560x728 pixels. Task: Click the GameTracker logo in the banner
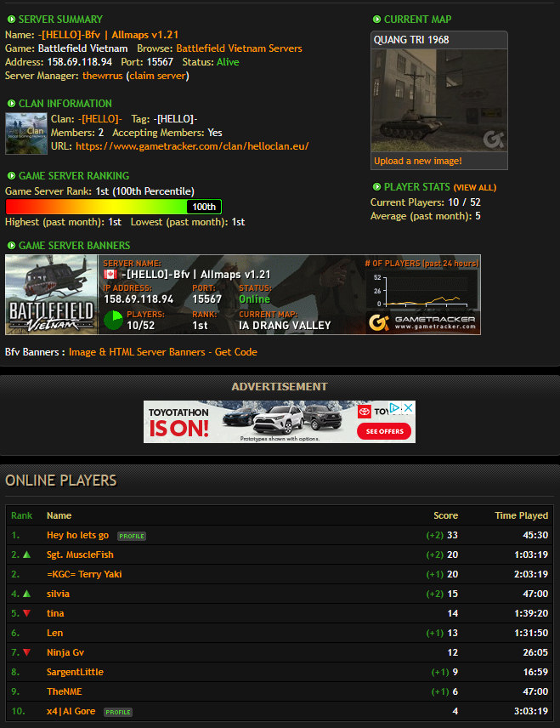click(x=422, y=321)
